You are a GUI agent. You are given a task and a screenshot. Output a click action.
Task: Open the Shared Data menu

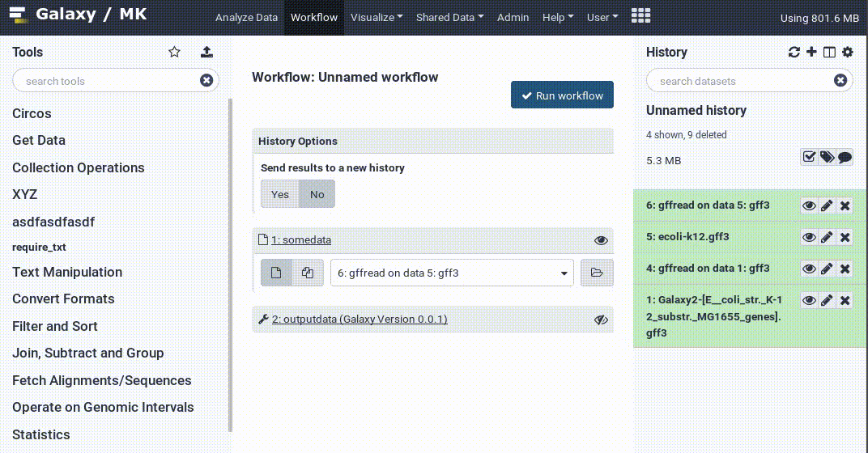point(449,17)
